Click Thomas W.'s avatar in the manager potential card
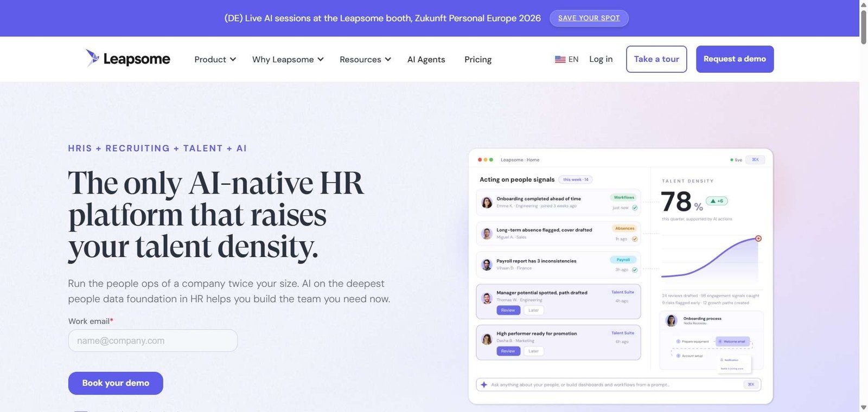868x412 pixels. pos(487,298)
